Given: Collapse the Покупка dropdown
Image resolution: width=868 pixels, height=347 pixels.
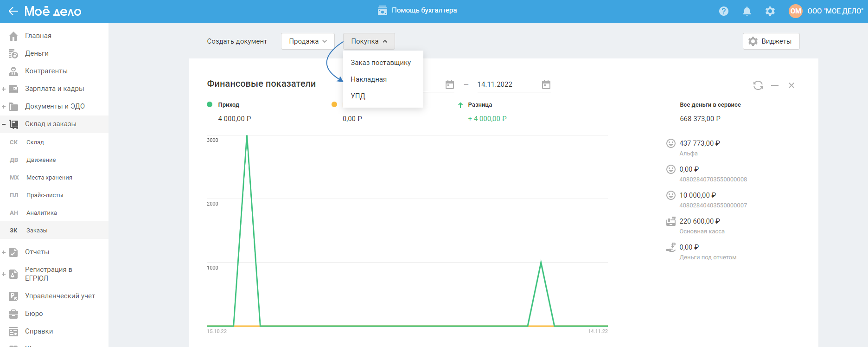Looking at the screenshot, I should point(369,41).
